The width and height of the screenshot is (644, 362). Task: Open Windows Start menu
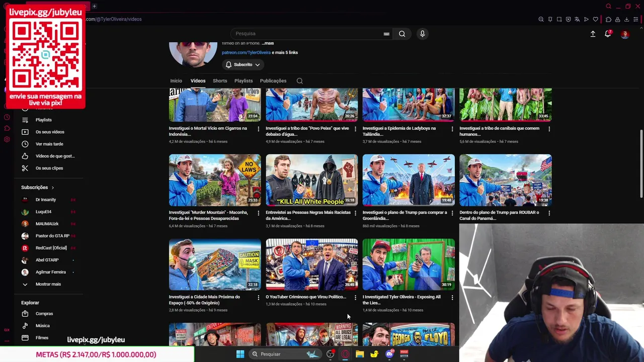(240, 354)
